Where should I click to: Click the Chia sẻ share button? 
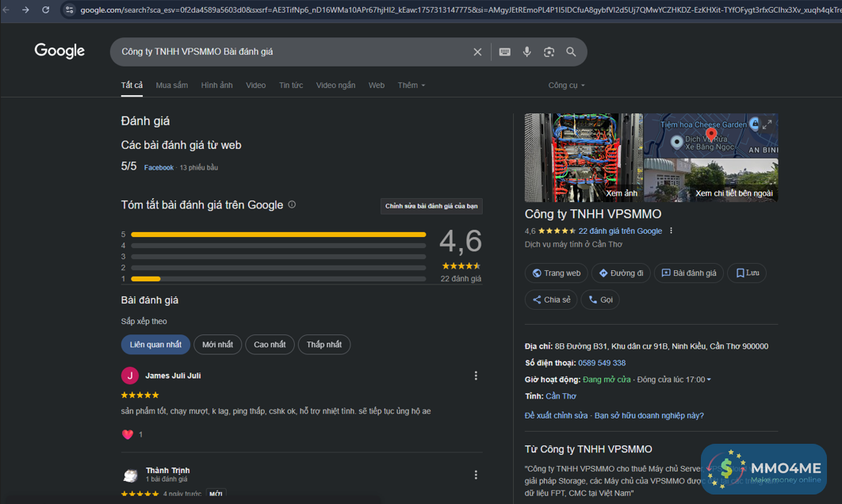coord(551,300)
